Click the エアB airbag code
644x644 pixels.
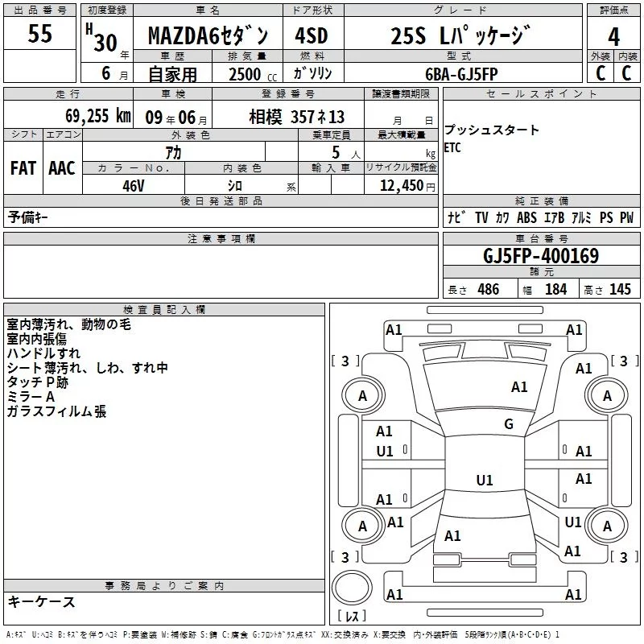pyautogui.click(x=554, y=217)
